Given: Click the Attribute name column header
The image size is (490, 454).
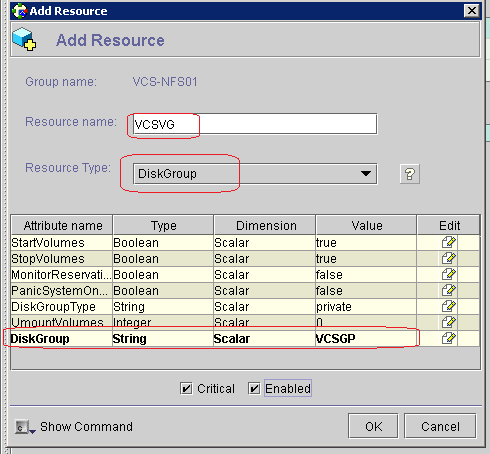Looking at the screenshot, I should click(x=62, y=225).
